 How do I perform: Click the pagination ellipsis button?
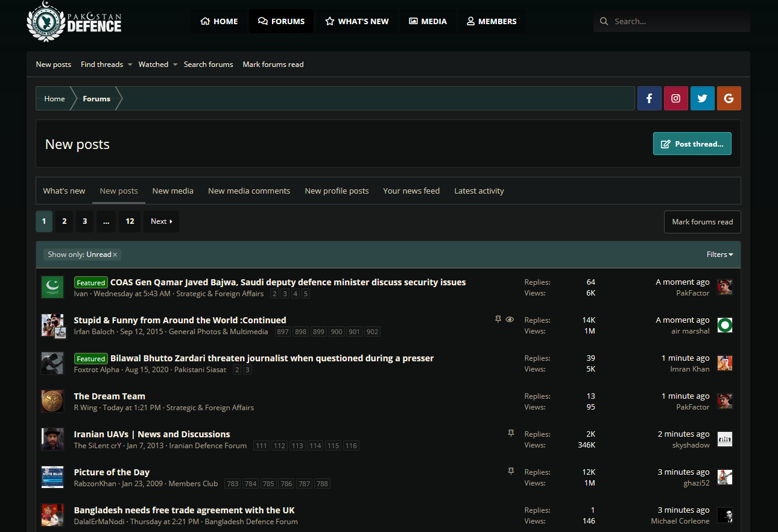tap(106, 221)
